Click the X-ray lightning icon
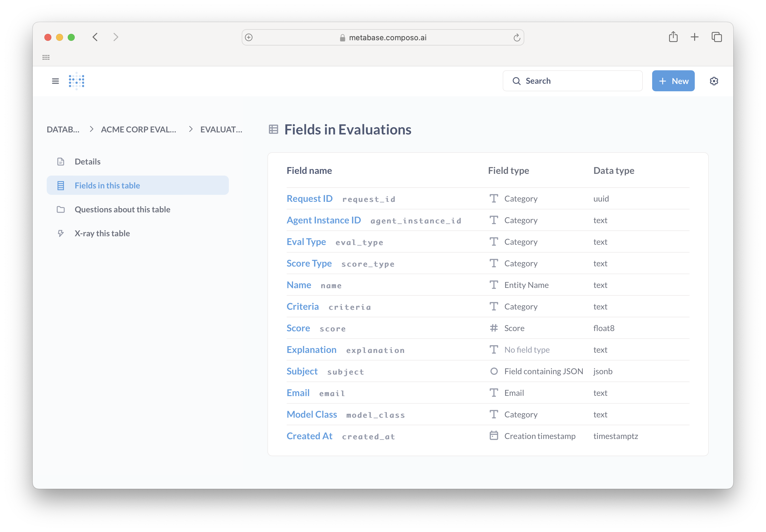Image resolution: width=766 pixels, height=532 pixels. (61, 233)
